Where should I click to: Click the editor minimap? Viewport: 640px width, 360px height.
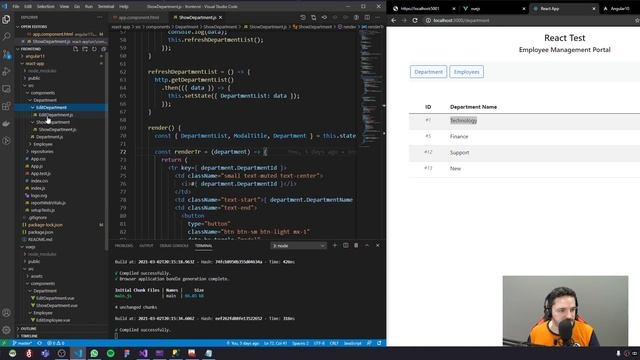(x=370, y=90)
